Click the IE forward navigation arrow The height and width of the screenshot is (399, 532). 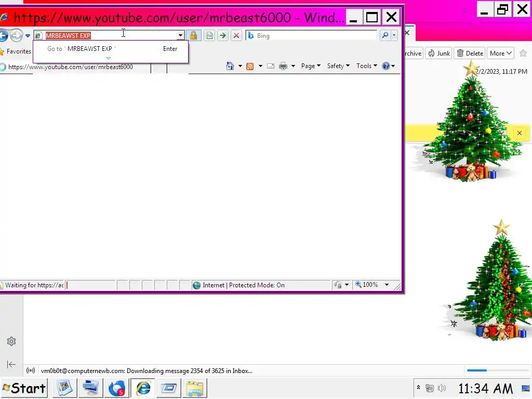(x=16, y=35)
